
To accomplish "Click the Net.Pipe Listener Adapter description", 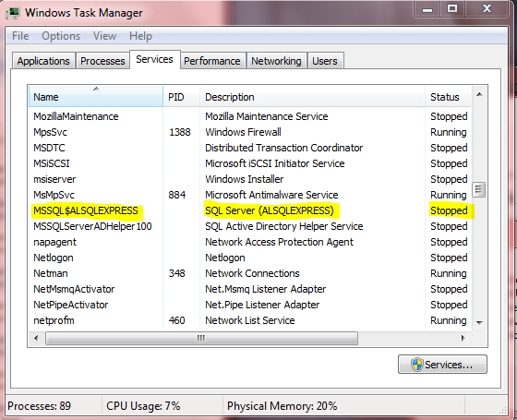I will click(262, 305).
